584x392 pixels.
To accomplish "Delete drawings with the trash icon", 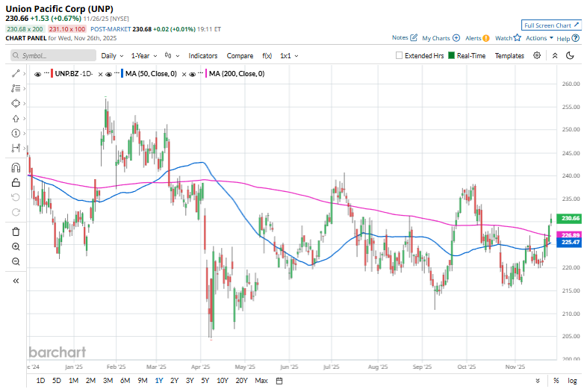I will [16, 231].
